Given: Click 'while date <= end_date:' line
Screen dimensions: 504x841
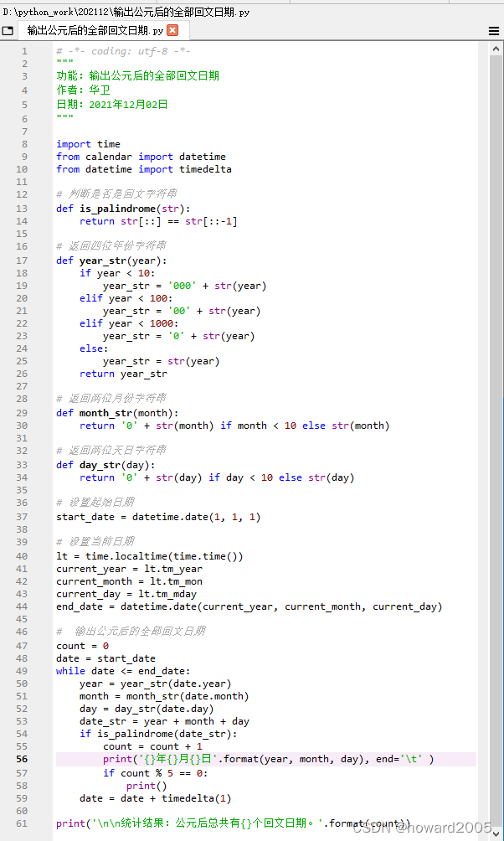Looking at the screenshot, I should [x=123, y=671].
